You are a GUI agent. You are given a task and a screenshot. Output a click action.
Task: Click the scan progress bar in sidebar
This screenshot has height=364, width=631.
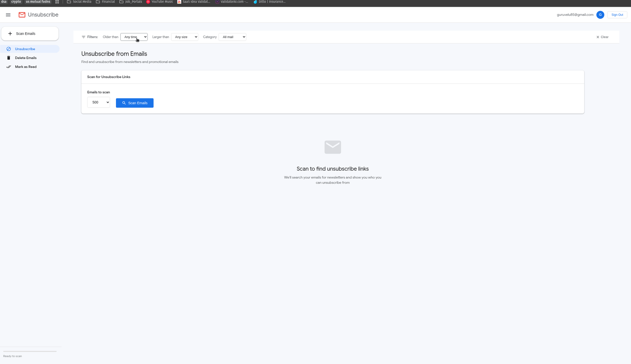tap(30, 351)
